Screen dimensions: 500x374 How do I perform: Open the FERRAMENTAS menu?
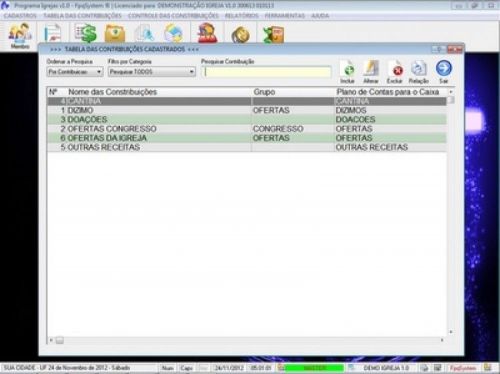pos(285,16)
